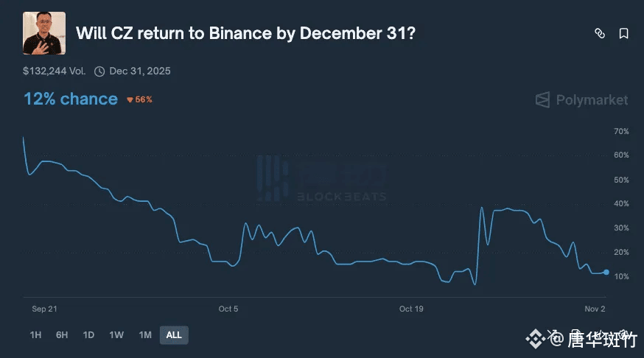Screen dimensions: 644x358
Task: Set chart range to 1M
Action: tap(145, 335)
